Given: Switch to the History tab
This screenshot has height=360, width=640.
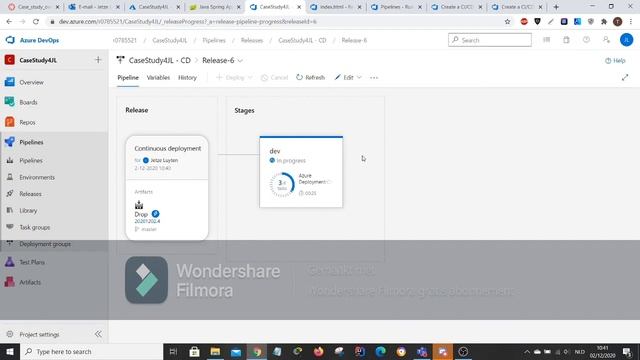Looking at the screenshot, I should click(187, 78).
